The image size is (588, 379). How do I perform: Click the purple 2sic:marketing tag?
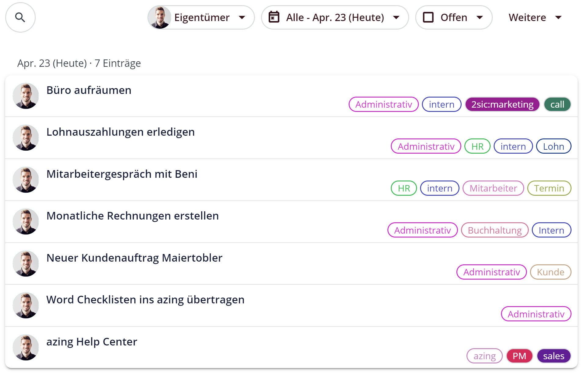[502, 105]
